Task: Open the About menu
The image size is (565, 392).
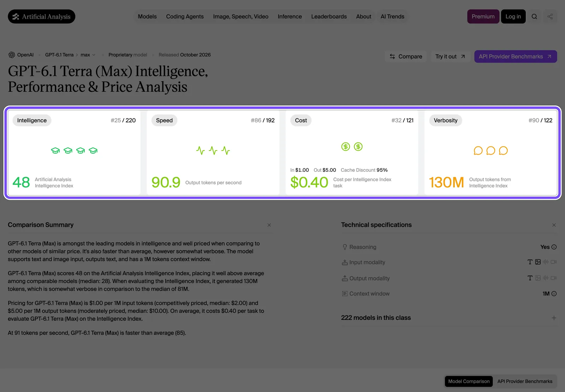Action: pyautogui.click(x=364, y=17)
